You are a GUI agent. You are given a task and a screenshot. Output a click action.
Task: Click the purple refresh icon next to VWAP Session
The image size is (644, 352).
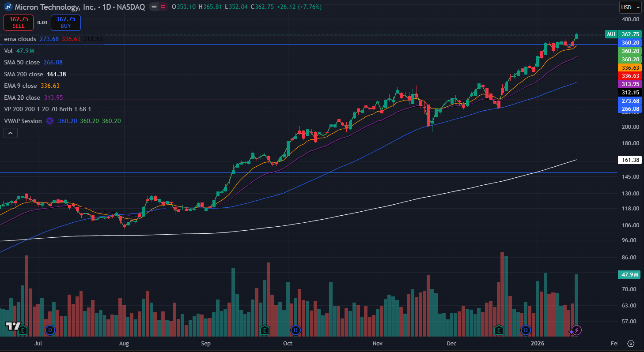point(49,121)
